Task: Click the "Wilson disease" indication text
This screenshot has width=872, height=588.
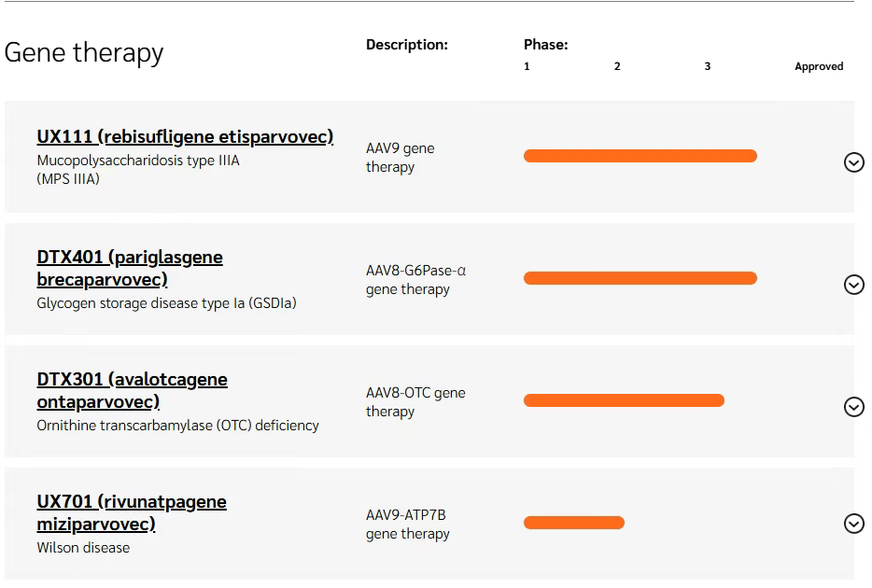Action: pos(83,548)
